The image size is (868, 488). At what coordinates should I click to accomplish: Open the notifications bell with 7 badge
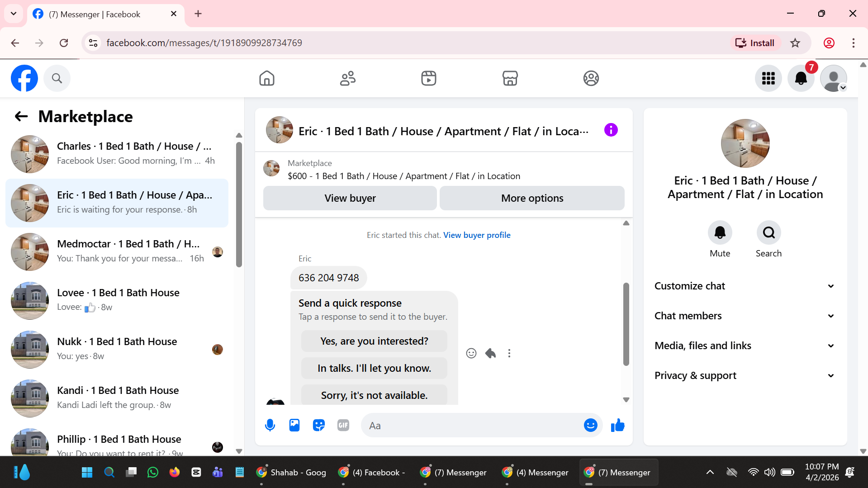801,78
